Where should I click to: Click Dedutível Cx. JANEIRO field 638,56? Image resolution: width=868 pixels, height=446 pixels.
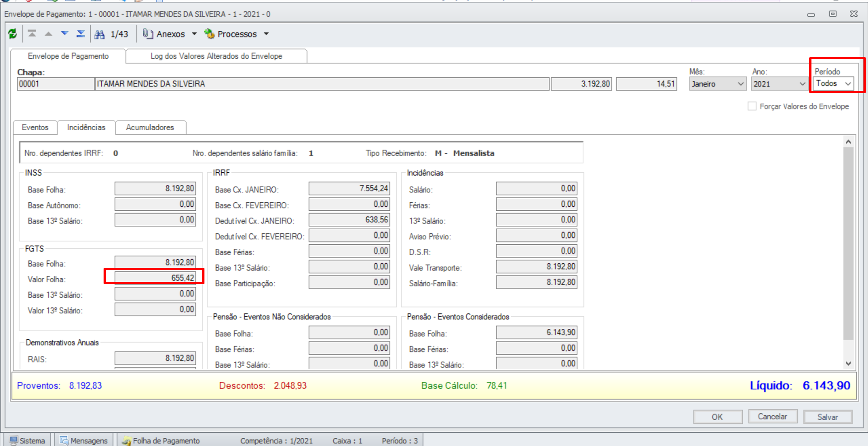[x=349, y=220]
